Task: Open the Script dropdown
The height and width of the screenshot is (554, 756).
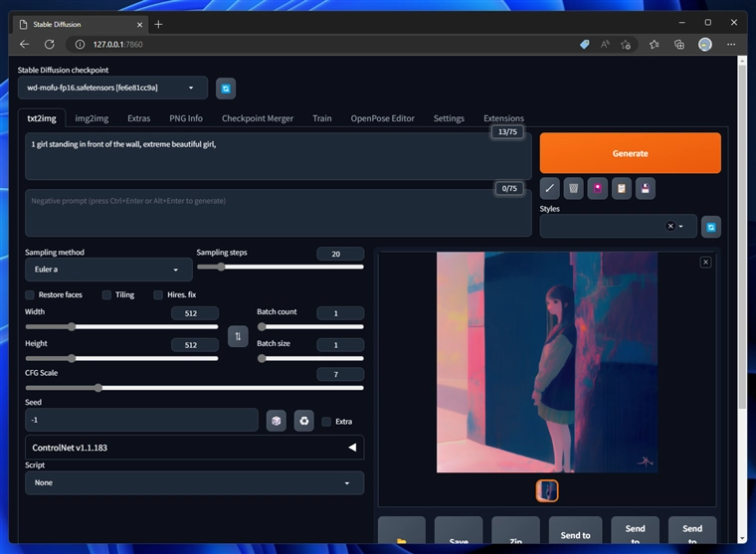Action: click(x=194, y=482)
